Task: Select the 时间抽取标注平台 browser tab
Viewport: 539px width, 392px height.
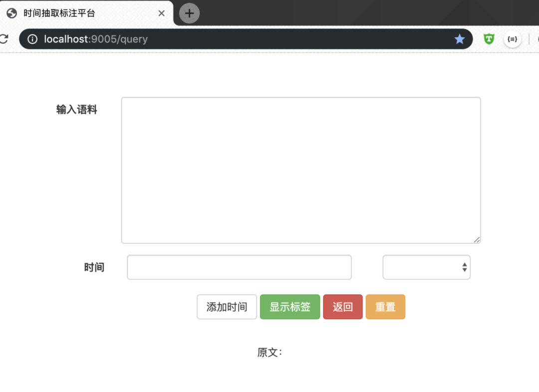Action: 87,13
